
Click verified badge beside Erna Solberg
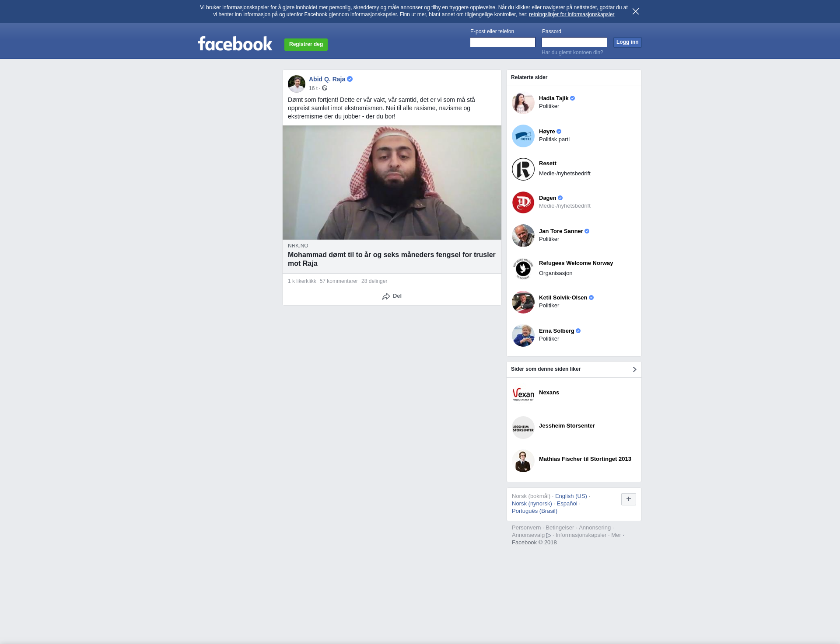(x=578, y=331)
